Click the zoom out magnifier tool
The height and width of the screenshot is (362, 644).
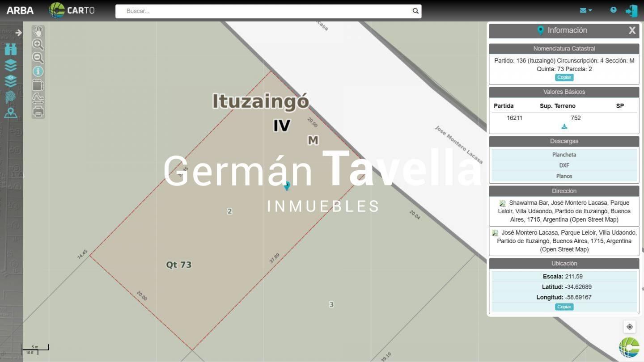click(38, 58)
